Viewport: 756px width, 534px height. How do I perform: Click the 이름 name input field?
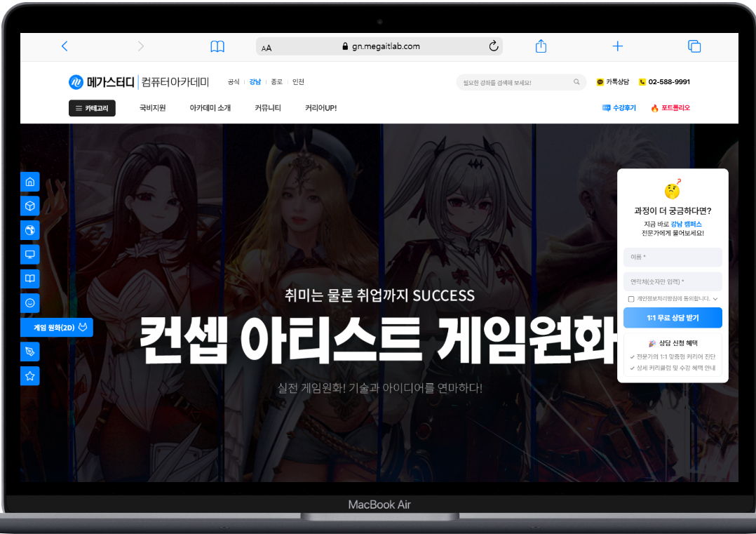[672, 258]
